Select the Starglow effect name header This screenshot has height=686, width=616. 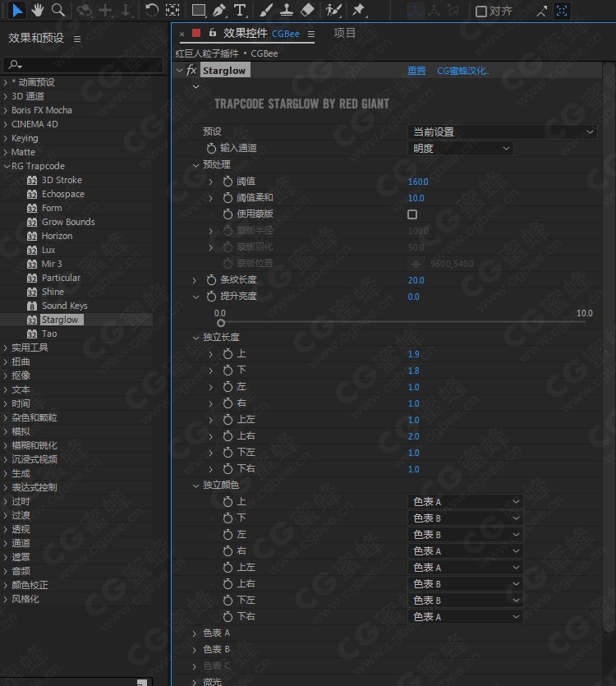(x=224, y=71)
